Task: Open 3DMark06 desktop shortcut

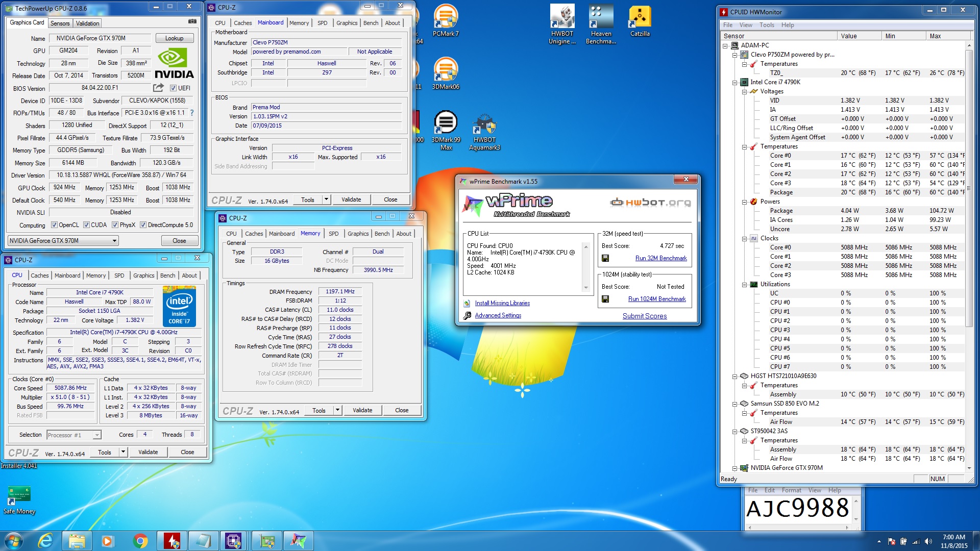Action: click(446, 73)
